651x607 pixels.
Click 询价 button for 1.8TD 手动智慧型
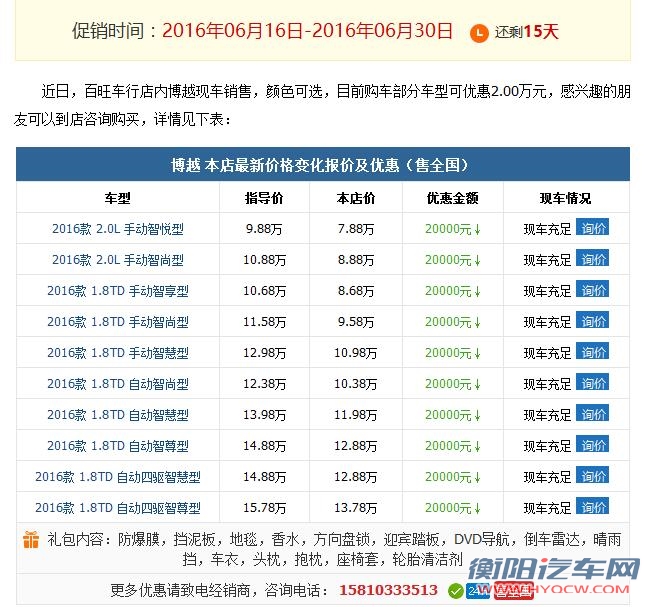click(x=592, y=352)
